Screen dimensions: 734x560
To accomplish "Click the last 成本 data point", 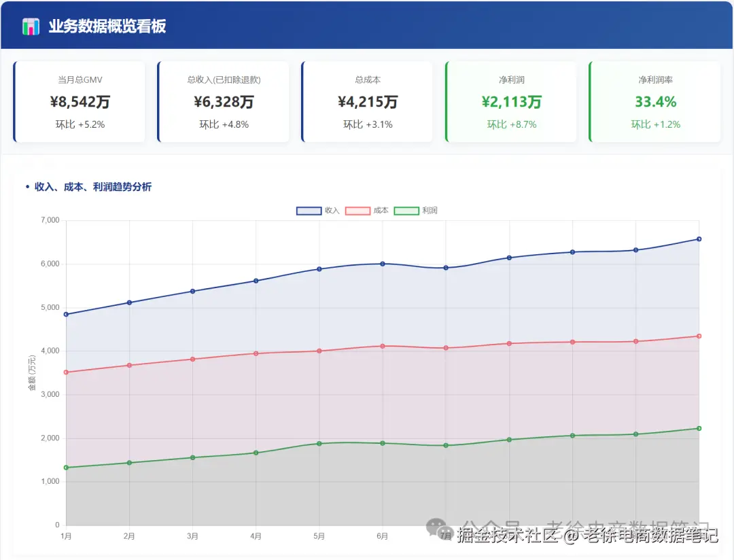I will [x=699, y=336].
